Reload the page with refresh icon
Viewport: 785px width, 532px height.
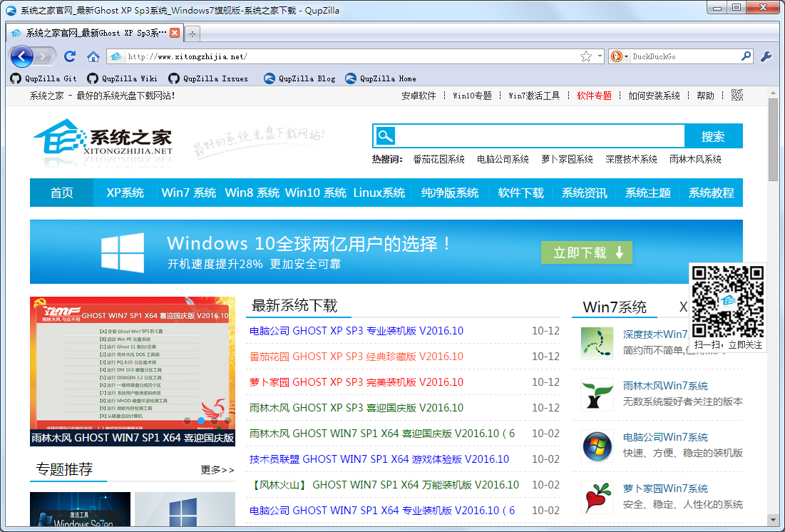click(x=70, y=56)
